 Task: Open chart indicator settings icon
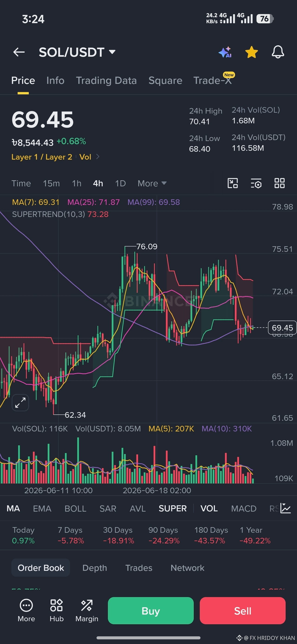(x=256, y=183)
